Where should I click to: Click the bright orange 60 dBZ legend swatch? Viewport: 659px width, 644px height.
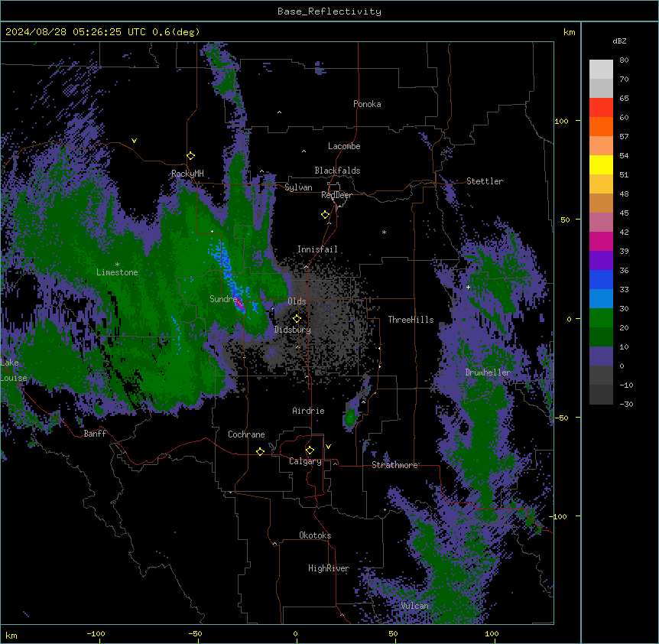point(601,126)
